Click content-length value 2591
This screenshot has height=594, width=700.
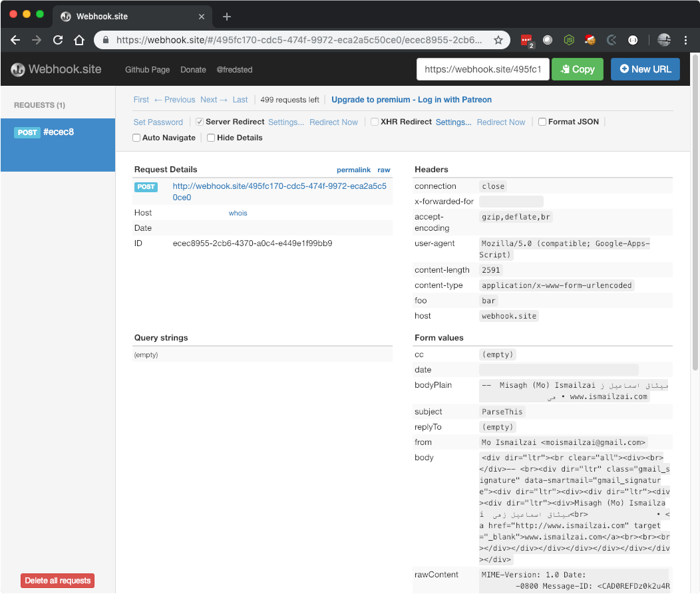(x=490, y=271)
